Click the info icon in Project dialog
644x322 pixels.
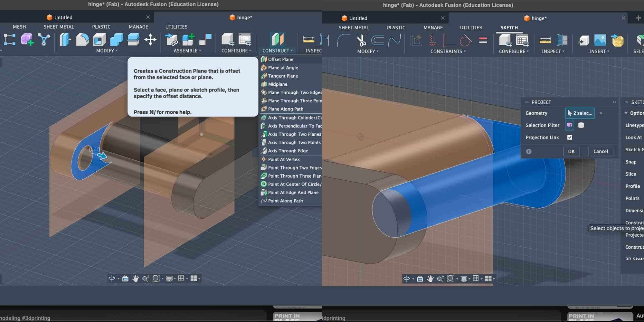(x=529, y=151)
